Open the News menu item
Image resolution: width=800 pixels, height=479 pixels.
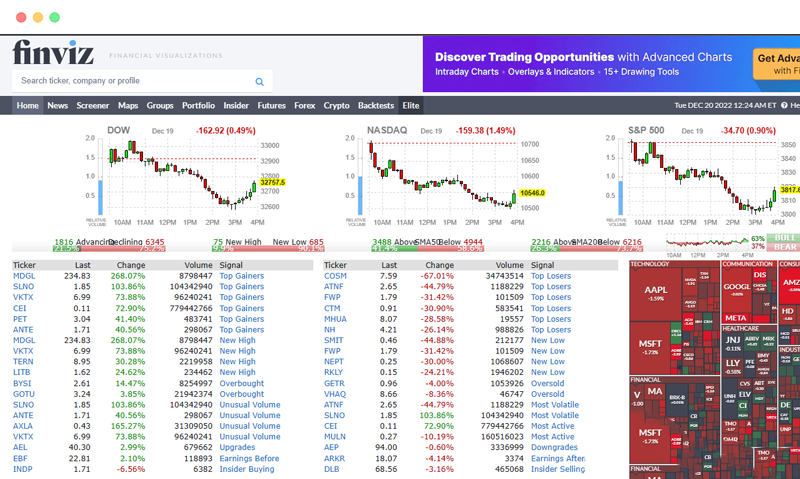point(58,106)
